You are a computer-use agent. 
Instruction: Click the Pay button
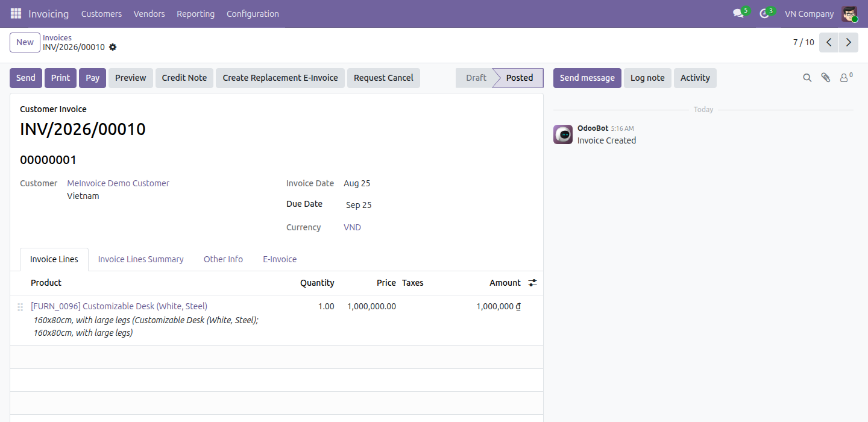[x=92, y=78]
